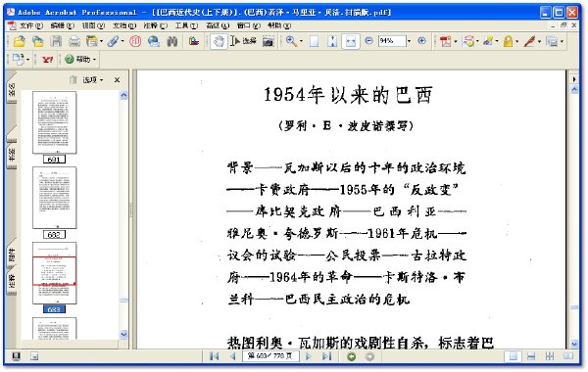This screenshot has width=588, height=372.
Task: Expand the 帮助 help dropdown arrow
Action: pos(94,60)
